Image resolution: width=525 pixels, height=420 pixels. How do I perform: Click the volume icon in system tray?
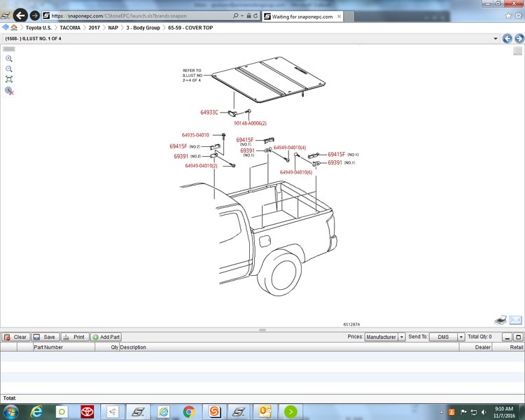coord(484,412)
